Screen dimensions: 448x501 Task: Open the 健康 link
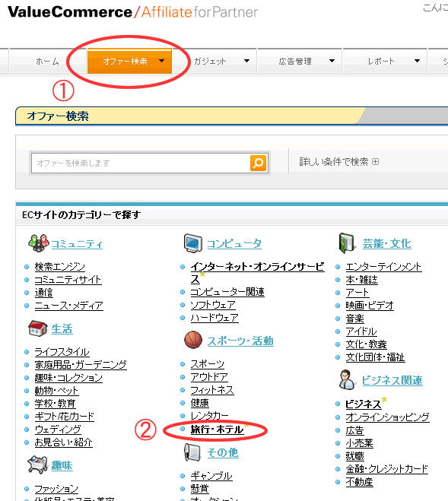click(x=199, y=403)
